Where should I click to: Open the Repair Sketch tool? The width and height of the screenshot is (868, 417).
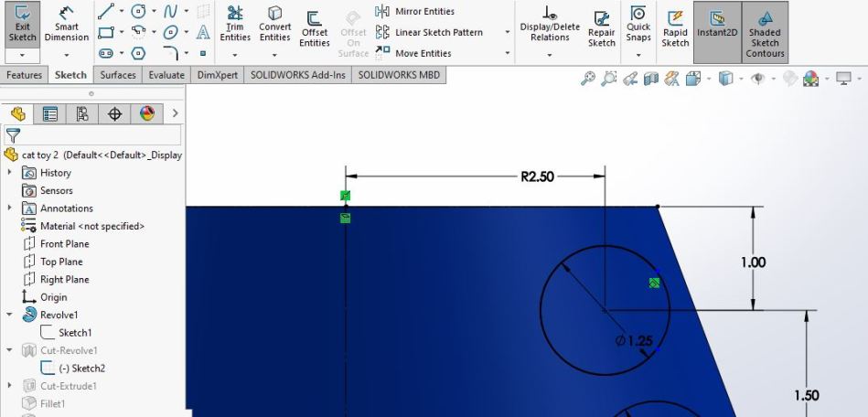click(x=601, y=29)
